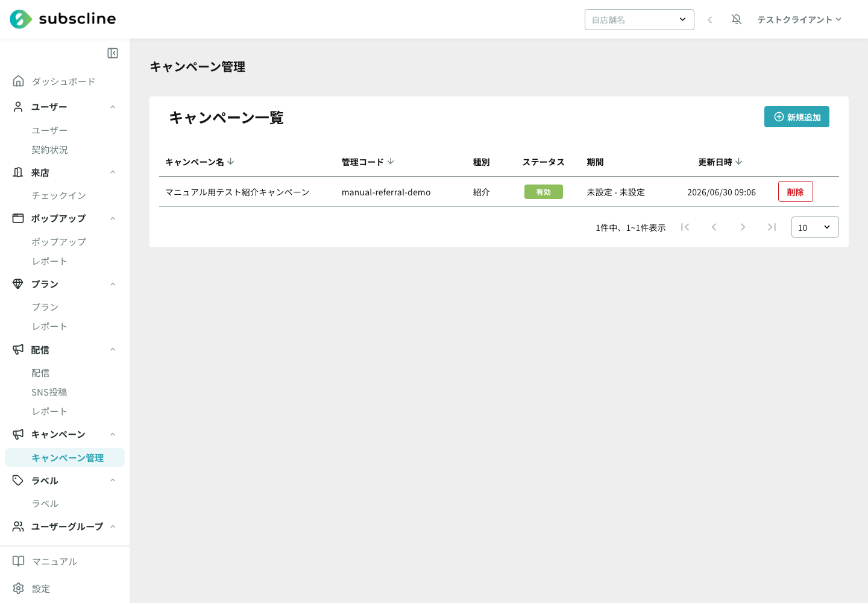Collapse the sidebar with panel icon
This screenshot has width=868, height=603.
point(113,53)
